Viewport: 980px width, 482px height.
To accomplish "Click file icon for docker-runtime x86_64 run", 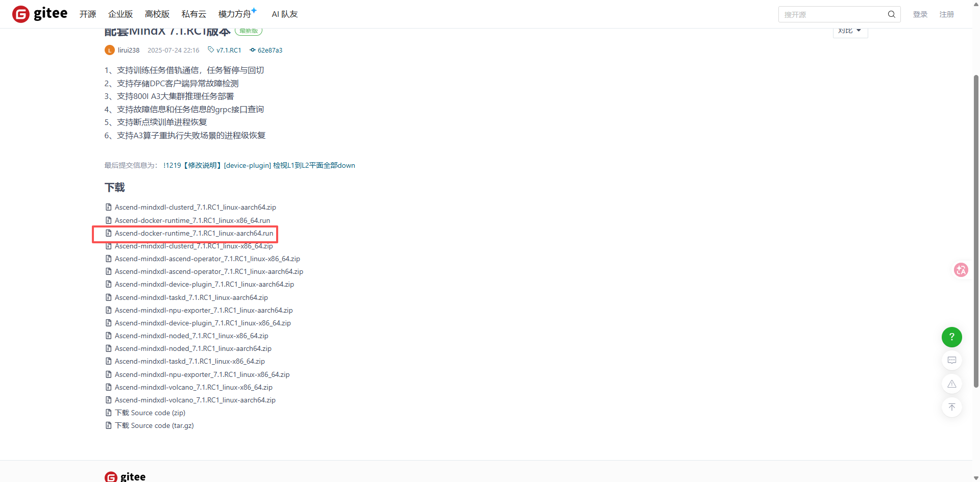I will (x=108, y=220).
